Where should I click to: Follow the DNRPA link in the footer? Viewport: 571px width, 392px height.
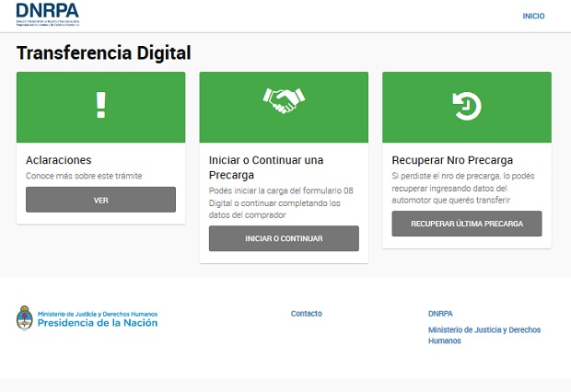pos(440,314)
